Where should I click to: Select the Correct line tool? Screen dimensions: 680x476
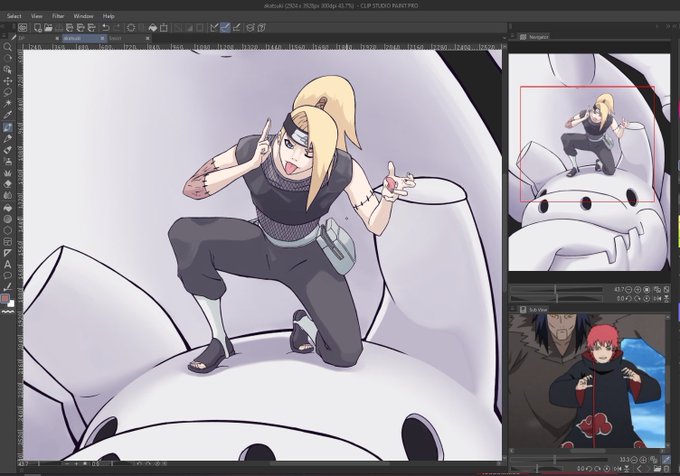pyautogui.click(x=7, y=287)
